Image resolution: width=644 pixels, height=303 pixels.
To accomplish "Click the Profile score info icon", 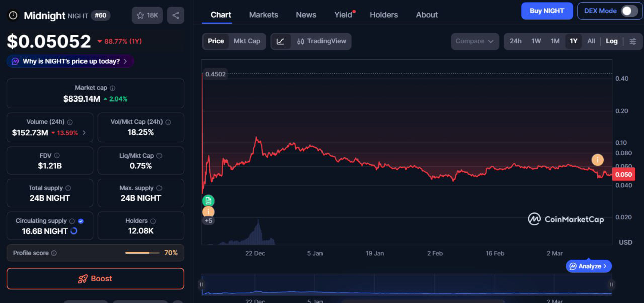I will (54, 253).
